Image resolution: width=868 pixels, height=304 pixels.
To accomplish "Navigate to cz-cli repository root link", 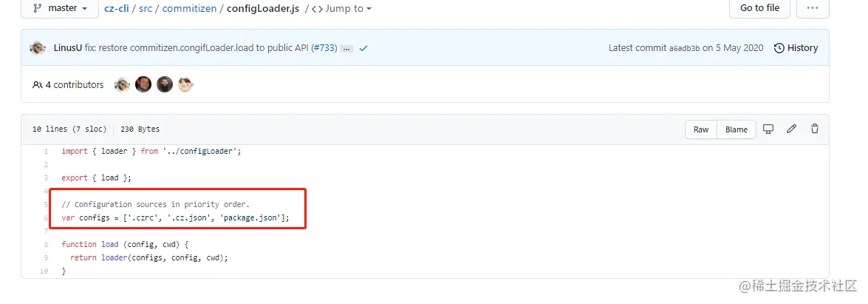I will [x=116, y=8].
